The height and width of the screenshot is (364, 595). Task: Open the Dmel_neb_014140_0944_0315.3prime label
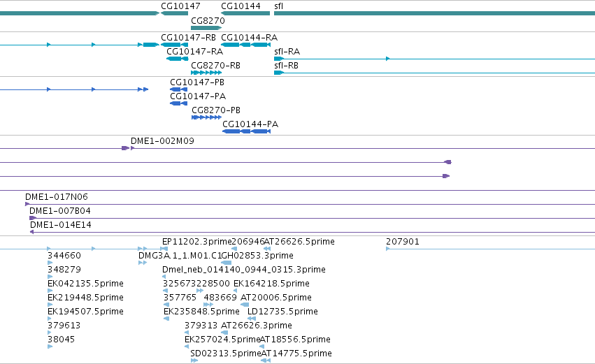point(243,269)
